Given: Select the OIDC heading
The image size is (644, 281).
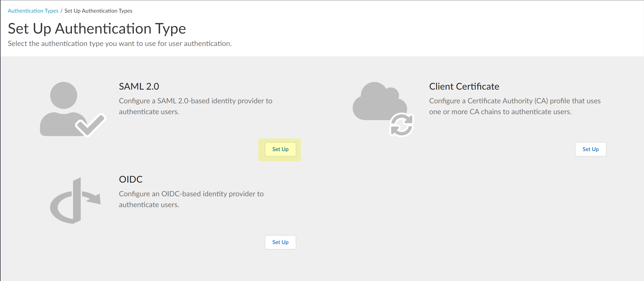Looking at the screenshot, I should click(x=131, y=179).
